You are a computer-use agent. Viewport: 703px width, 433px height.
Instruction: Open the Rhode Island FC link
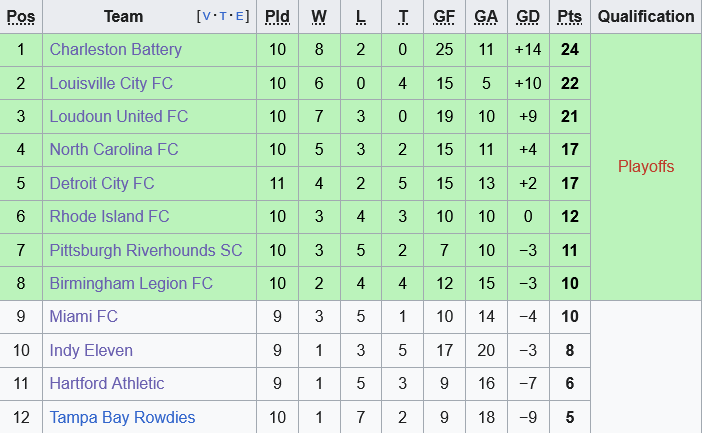pyautogui.click(x=109, y=216)
